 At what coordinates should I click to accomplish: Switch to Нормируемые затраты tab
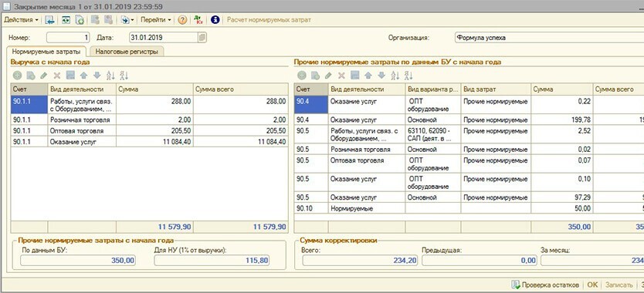point(46,52)
